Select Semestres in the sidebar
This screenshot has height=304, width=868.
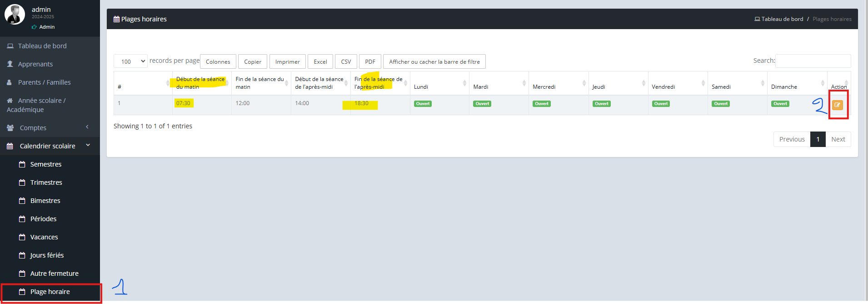click(50, 164)
